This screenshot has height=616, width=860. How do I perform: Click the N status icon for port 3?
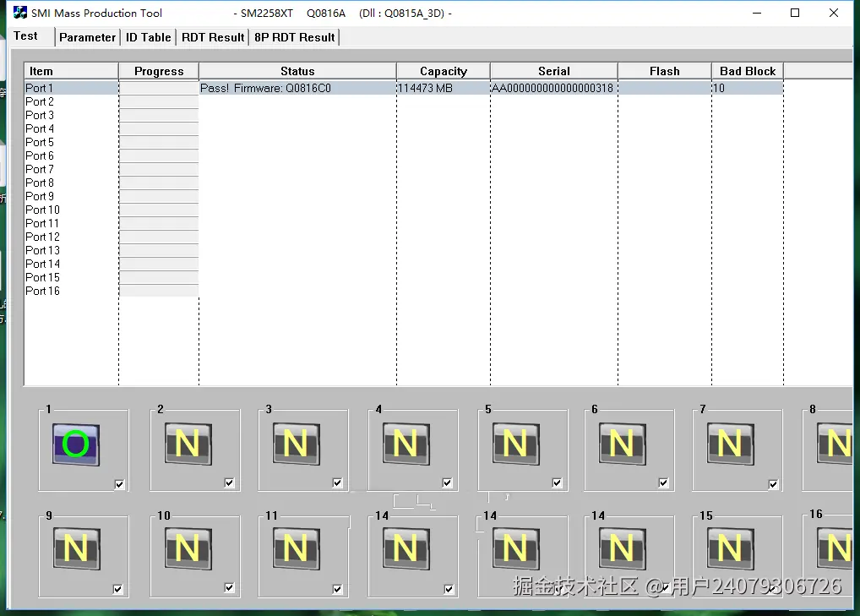pyautogui.click(x=297, y=444)
